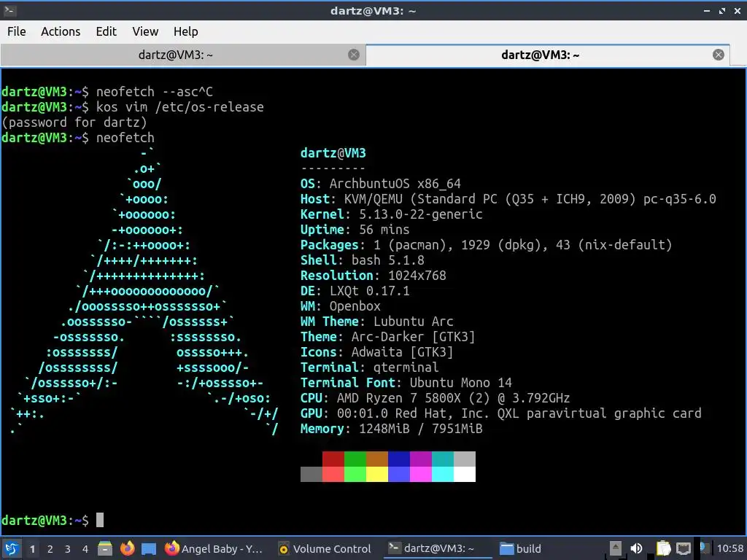Click the 'Resolution: 1024x768' line
This screenshot has height=560, width=747.
[373, 275]
